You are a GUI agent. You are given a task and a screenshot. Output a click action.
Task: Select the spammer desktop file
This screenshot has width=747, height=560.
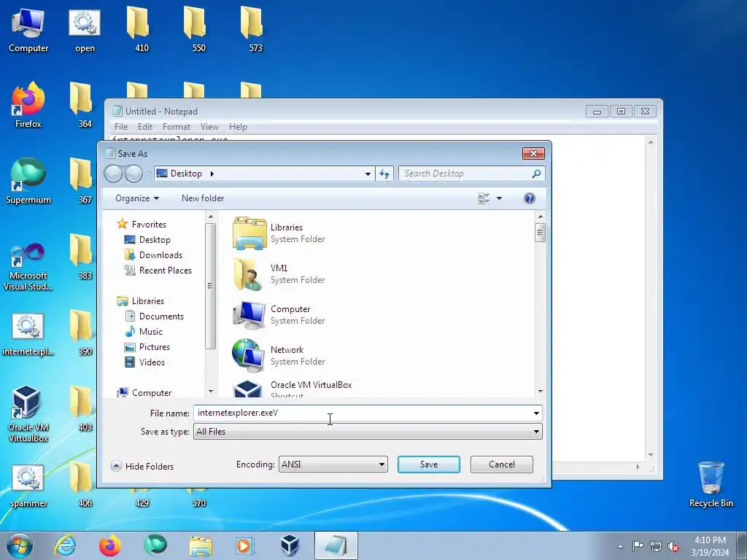pyautogui.click(x=28, y=486)
